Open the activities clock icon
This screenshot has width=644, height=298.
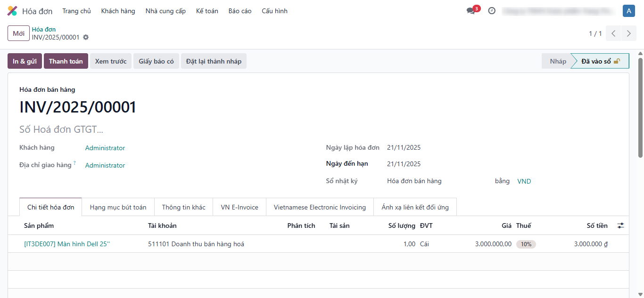click(x=492, y=11)
